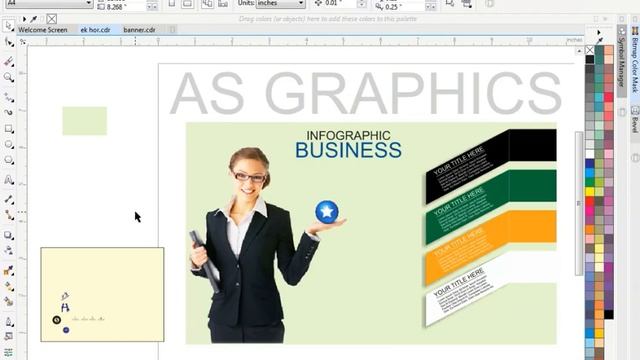Image resolution: width=640 pixels, height=360 pixels.
Task: Select the Shape tool in the toolbox
Action: click(8, 42)
